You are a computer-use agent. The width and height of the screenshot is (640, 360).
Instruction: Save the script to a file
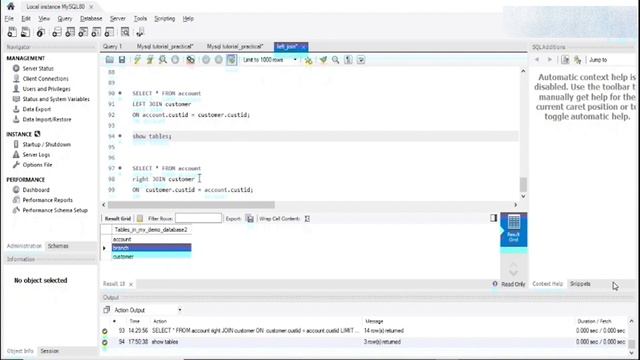click(x=122, y=60)
